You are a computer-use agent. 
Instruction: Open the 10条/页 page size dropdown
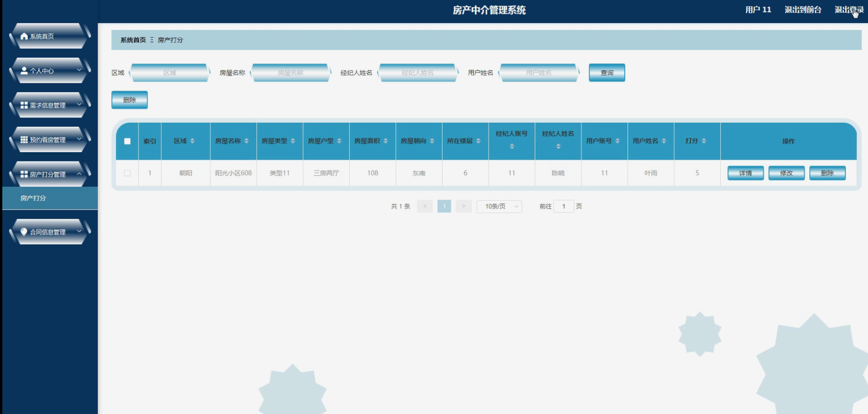click(499, 207)
